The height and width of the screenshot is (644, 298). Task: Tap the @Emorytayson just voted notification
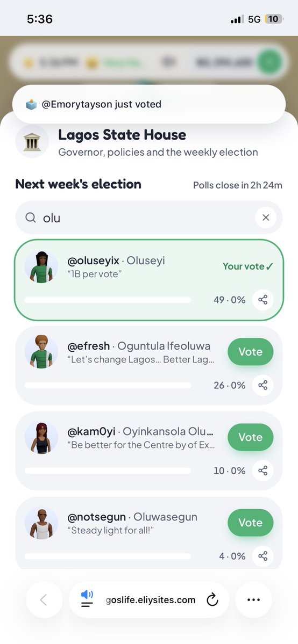[x=149, y=104]
